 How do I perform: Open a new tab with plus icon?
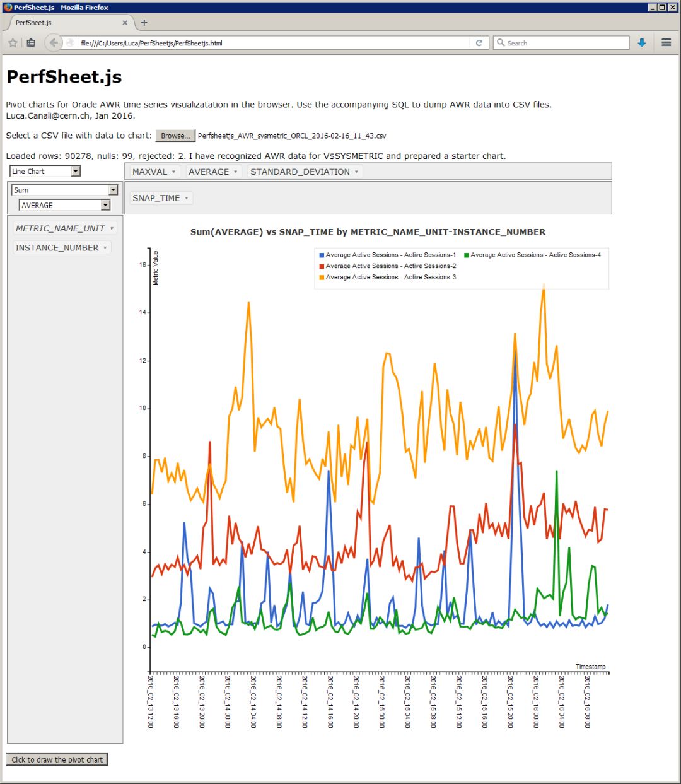(x=144, y=23)
